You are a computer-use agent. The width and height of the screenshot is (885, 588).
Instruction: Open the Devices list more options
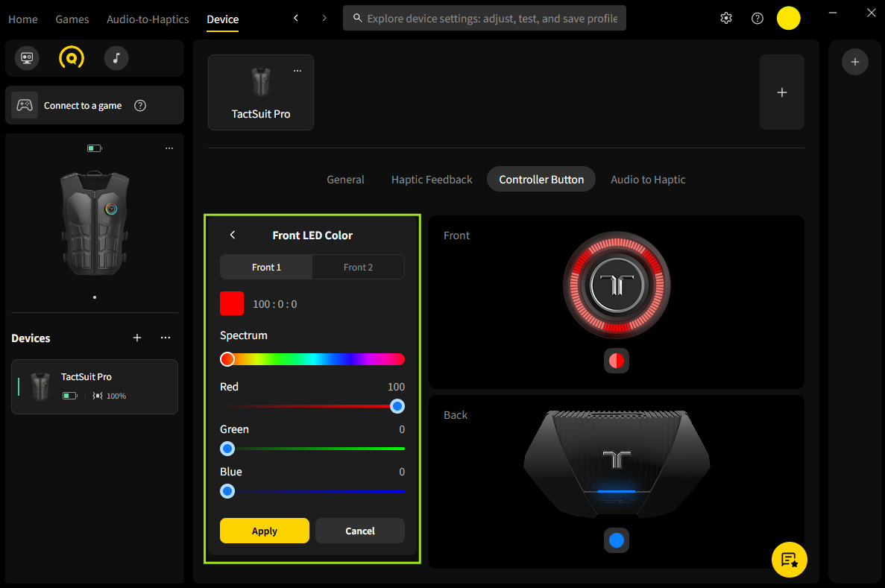[x=166, y=338]
